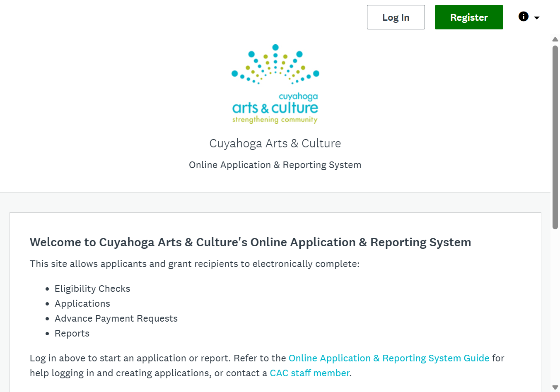Open the Online Application & Reporting System Guide link
The image size is (560, 392).
tap(389, 358)
